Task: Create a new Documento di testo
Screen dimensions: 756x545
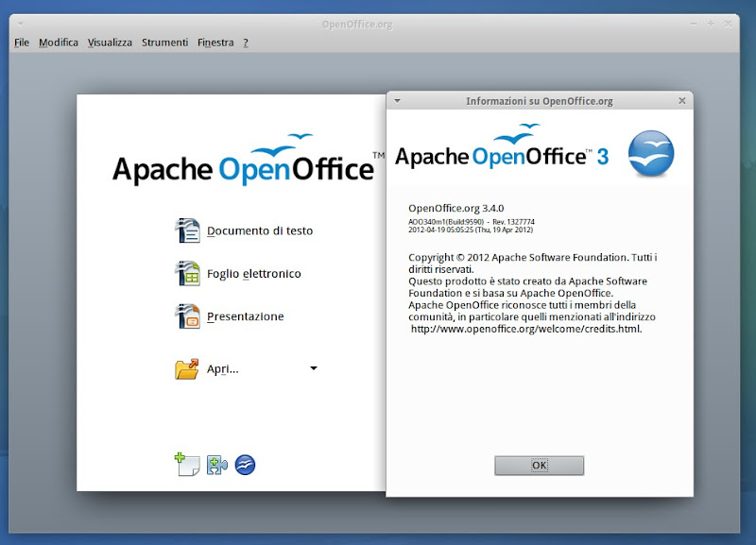Action: click(x=260, y=230)
